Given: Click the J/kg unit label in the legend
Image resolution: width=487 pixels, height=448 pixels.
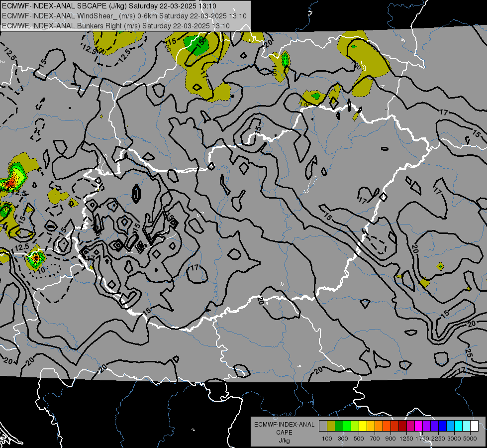Looking at the screenshot, I should coord(284,441).
